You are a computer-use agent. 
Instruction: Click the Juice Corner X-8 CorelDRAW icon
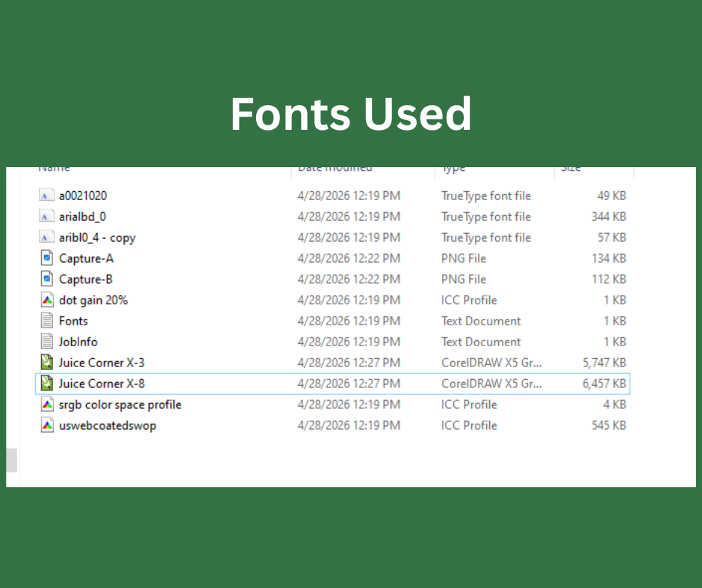[x=47, y=384]
